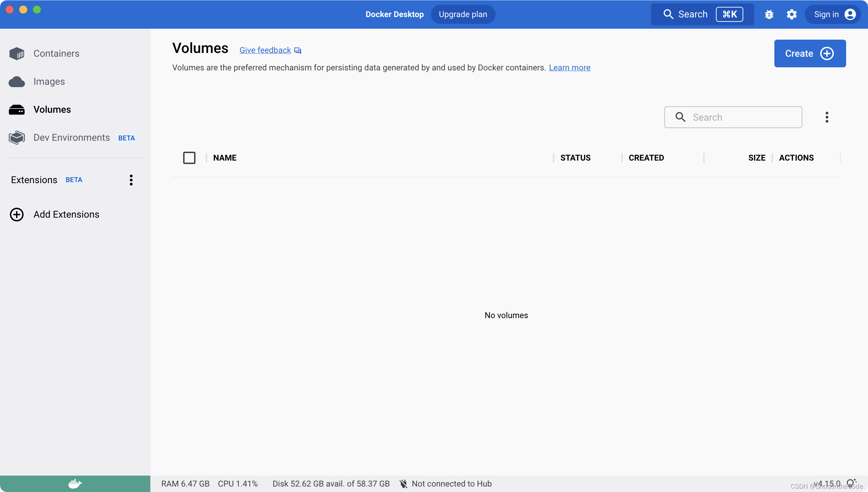Click the plus icon beside Add Extensions
The height and width of the screenshot is (492, 868).
coord(17,215)
